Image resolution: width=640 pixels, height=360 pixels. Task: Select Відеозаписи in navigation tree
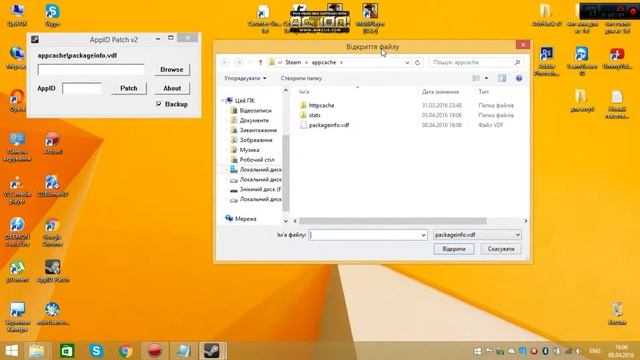(255, 111)
